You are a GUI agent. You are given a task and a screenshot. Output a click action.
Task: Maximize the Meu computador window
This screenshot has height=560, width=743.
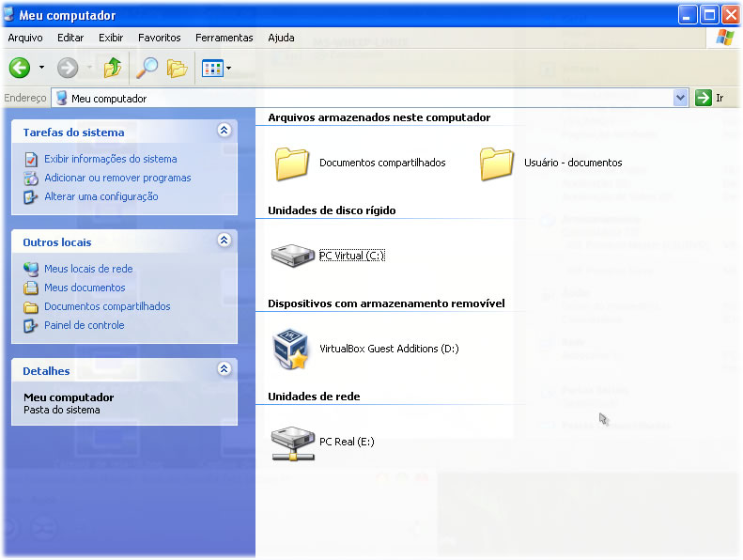pyautogui.click(x=709, y=15)
